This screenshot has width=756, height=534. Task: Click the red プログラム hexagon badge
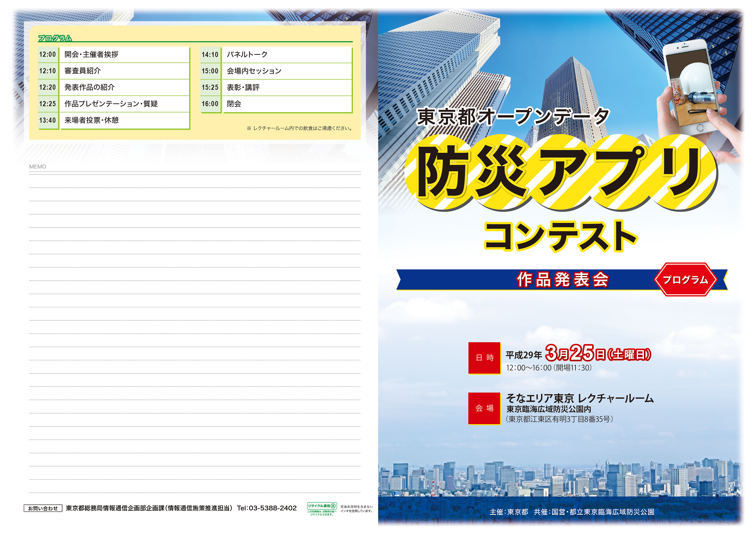[x=685, y=280]
